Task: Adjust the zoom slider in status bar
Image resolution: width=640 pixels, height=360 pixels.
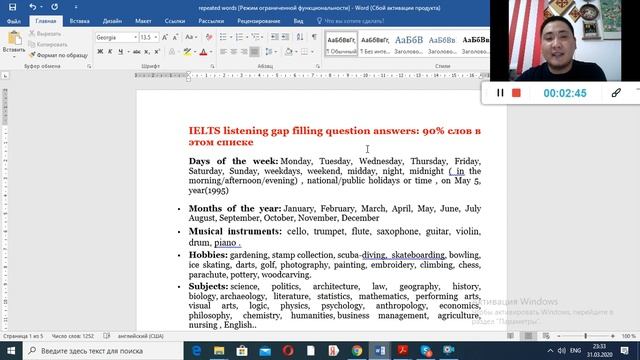Action: pyautogui.click(x=586, y=336)
